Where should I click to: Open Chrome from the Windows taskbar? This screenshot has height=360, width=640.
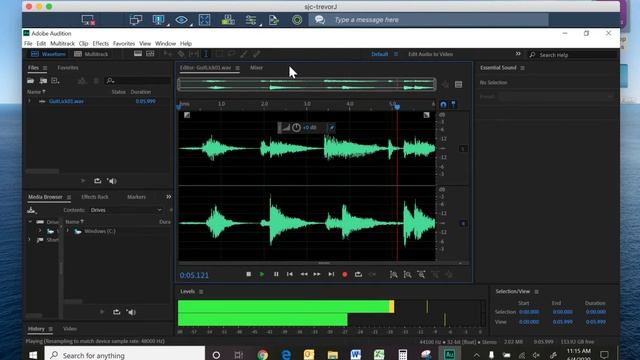pos(262,355)
